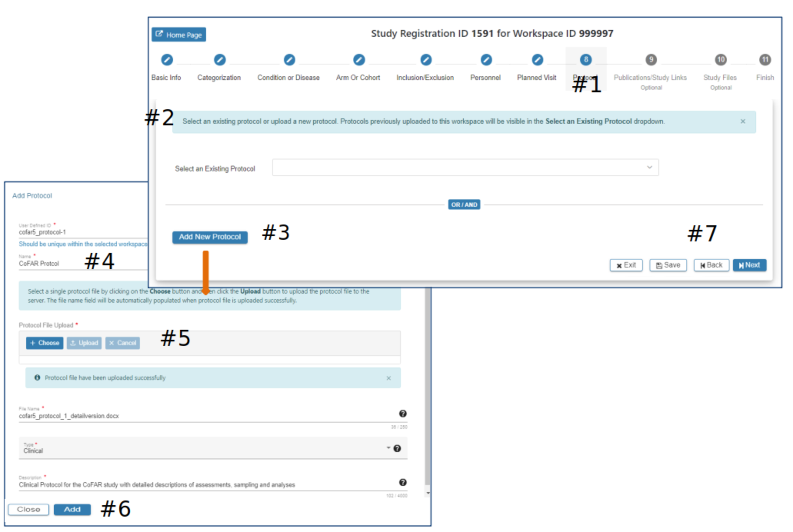The width and height of the screenshot is (793, 532).
Task: Click the Exit button
Action: 626,265
